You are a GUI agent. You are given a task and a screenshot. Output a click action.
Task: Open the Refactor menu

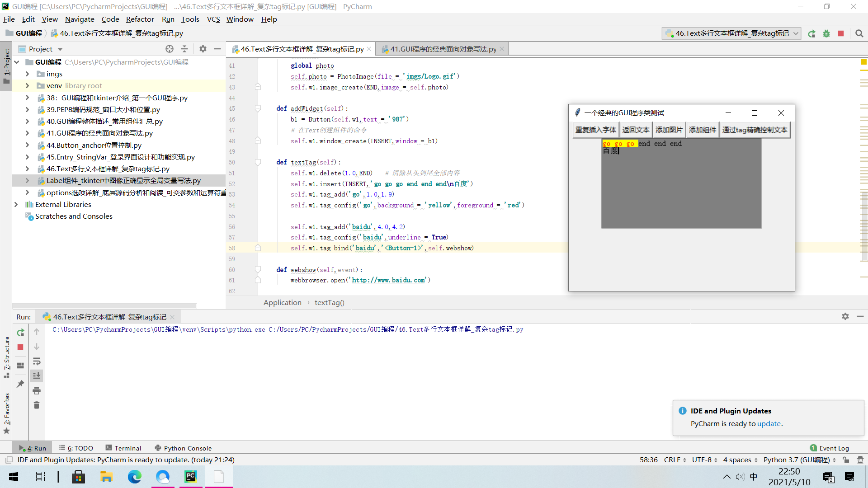(x=140, y=19)
